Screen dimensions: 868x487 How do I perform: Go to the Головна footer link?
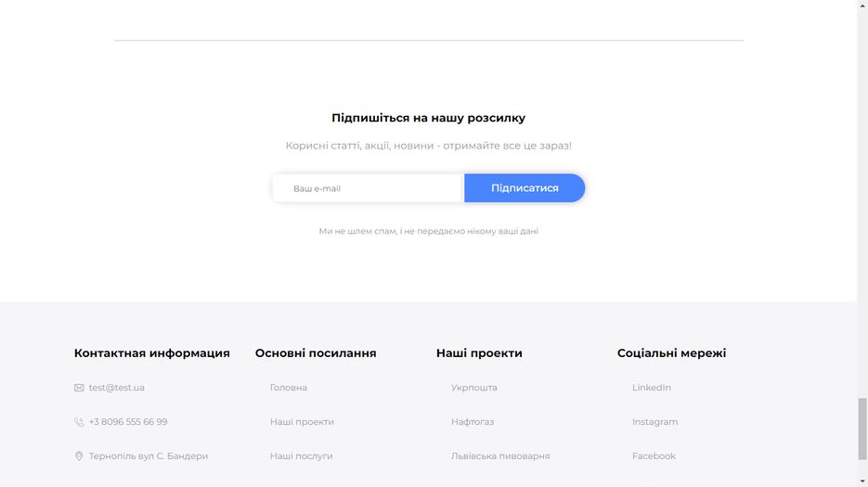point(289,388)
